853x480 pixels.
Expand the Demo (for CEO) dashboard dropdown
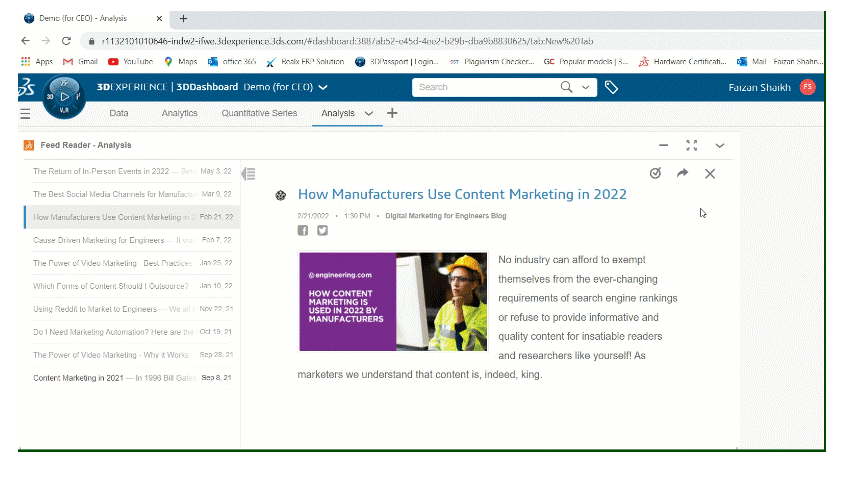coord(323,87)
